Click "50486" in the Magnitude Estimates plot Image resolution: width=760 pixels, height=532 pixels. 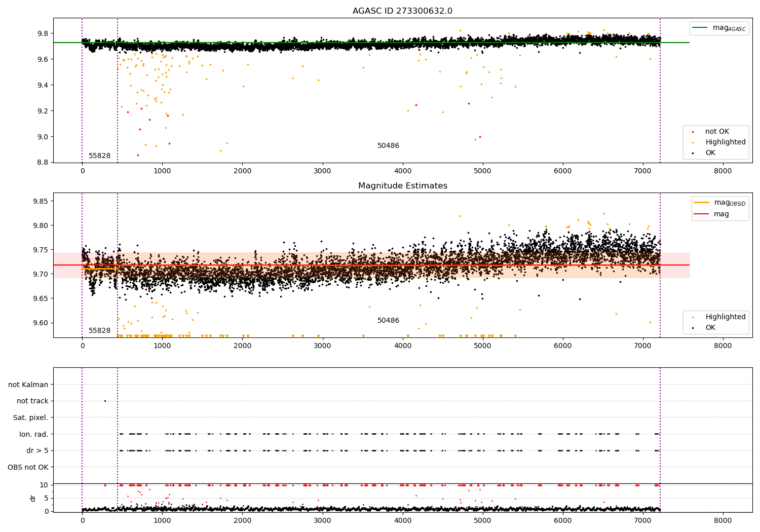389,321
